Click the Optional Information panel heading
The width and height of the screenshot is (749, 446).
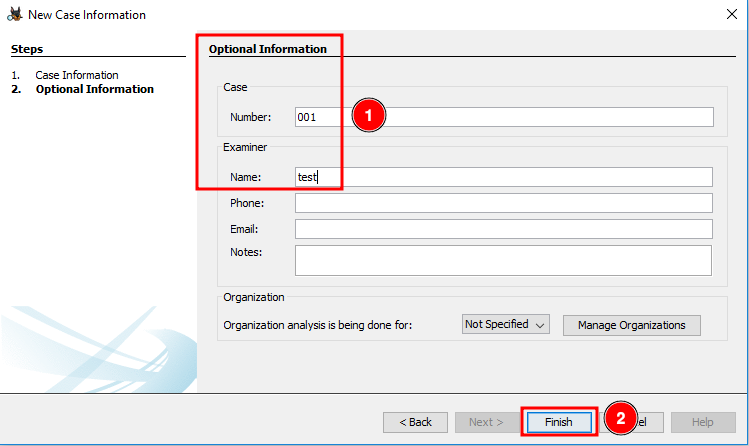[267, 49]
